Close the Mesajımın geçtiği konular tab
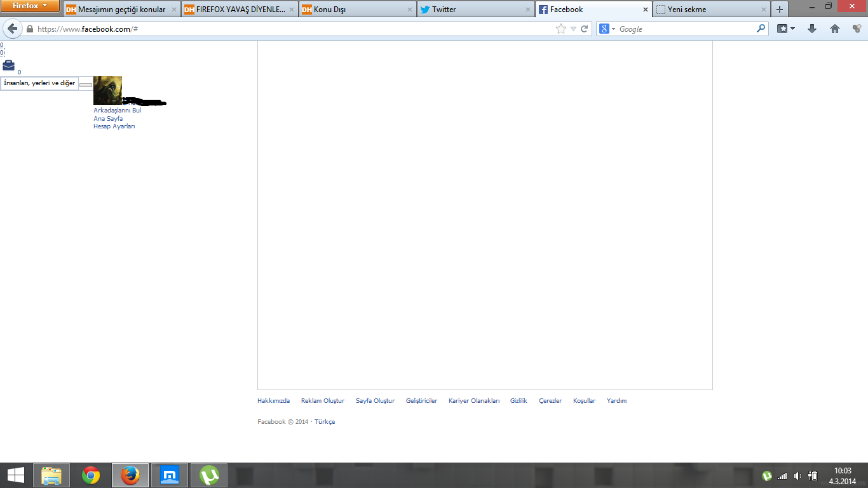The width and height of the screenshot is (868, 488). tap(173, 10)
